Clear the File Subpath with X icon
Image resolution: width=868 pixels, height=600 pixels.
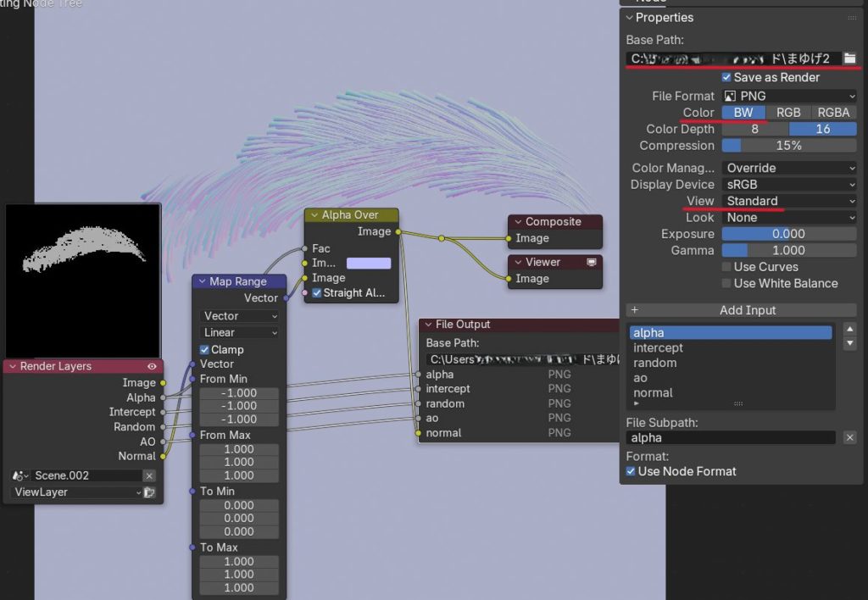tap(849, 438)
